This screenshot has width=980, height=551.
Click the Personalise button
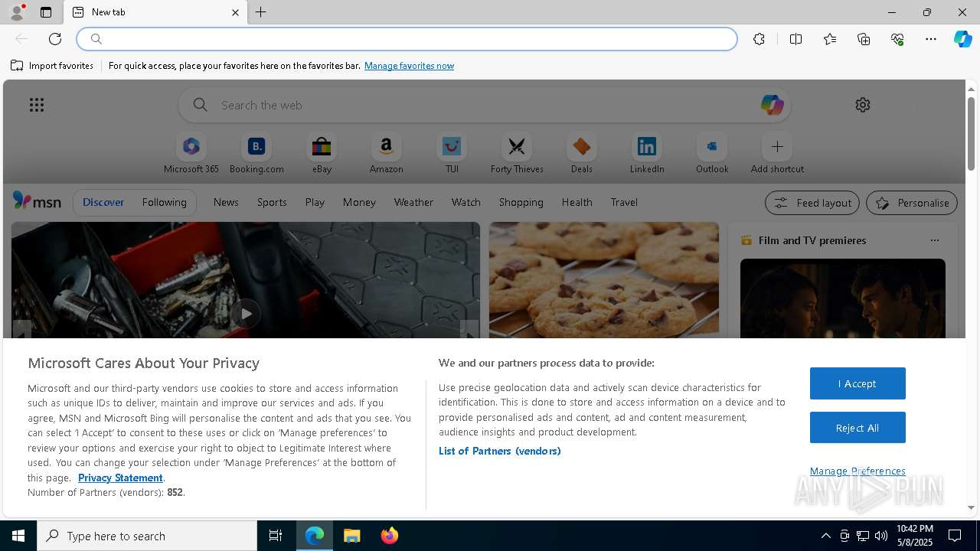click(912, 203)
